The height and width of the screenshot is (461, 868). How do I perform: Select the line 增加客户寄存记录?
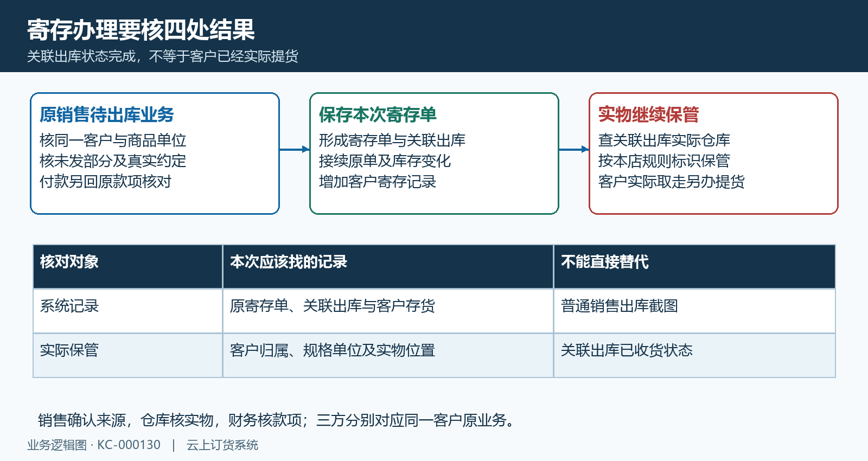tap(378, 182)
